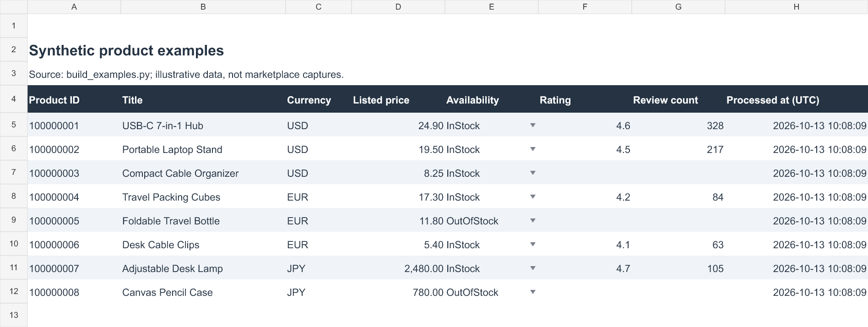Click the 'Rating' header cell

(x=585, y=100)
